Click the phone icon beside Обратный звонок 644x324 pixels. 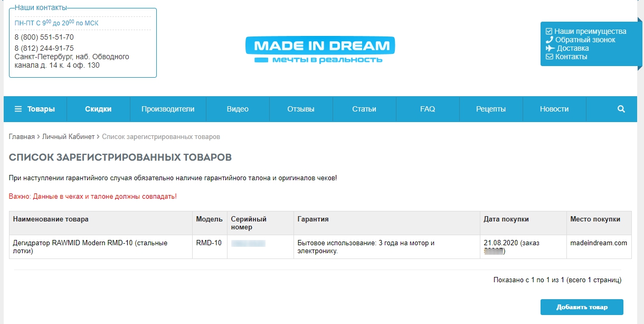coord(549,40)
